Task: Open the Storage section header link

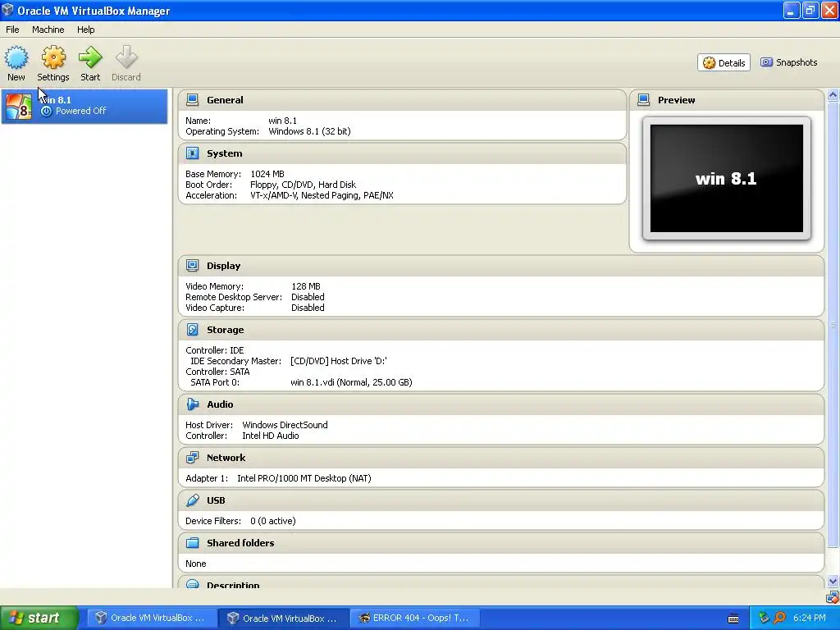Action: click(225, 330)
